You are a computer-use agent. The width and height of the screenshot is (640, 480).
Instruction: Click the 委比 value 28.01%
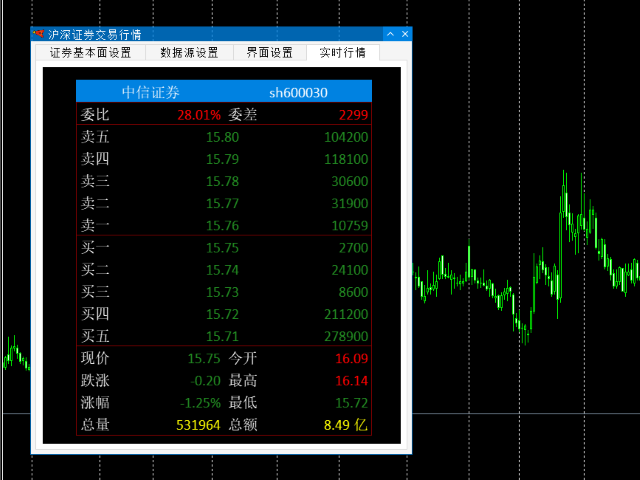click(199, 115)
